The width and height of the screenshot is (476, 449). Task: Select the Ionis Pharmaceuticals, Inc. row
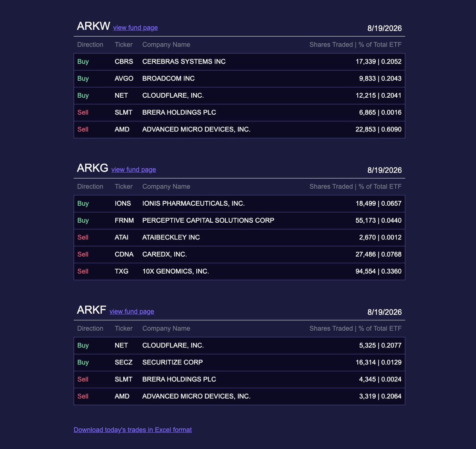239,204
